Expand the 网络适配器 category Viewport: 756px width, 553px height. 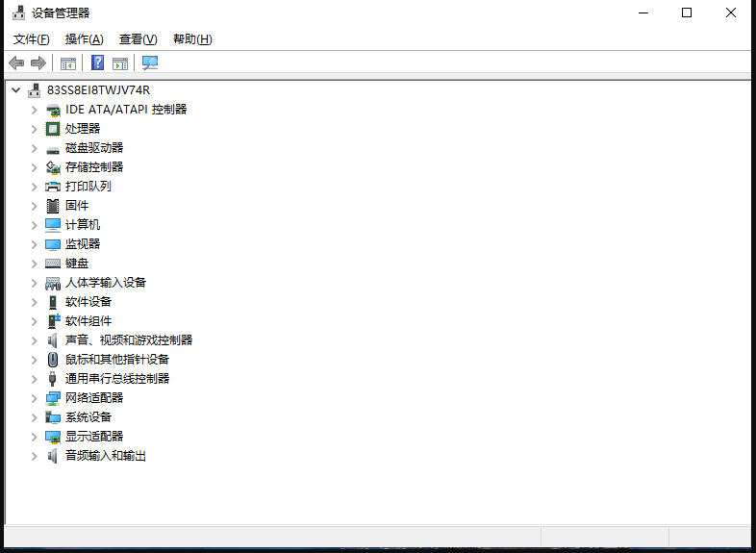34,398
